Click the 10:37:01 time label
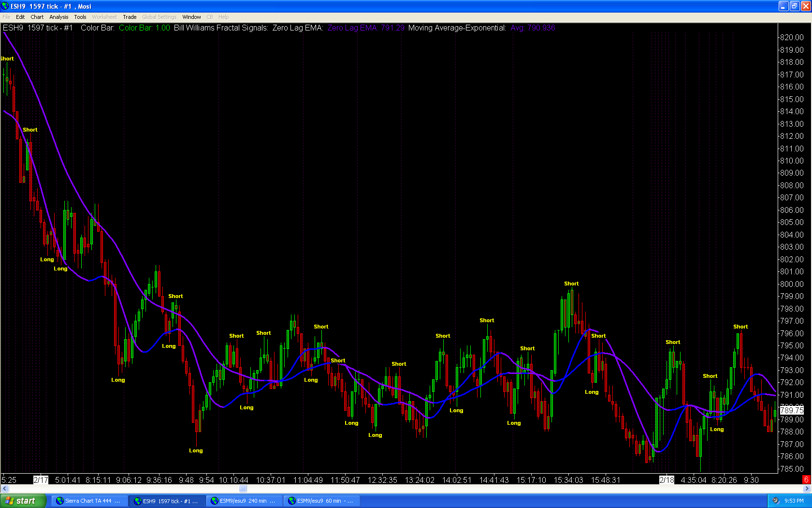This screenshot has width=812, height=508. (x=271, y=480)
